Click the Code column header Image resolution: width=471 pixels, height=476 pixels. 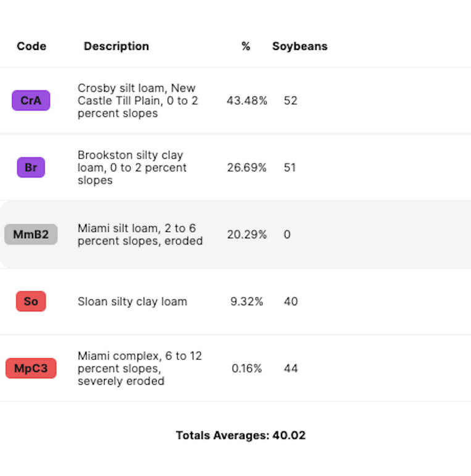click(x=31, y=46)
